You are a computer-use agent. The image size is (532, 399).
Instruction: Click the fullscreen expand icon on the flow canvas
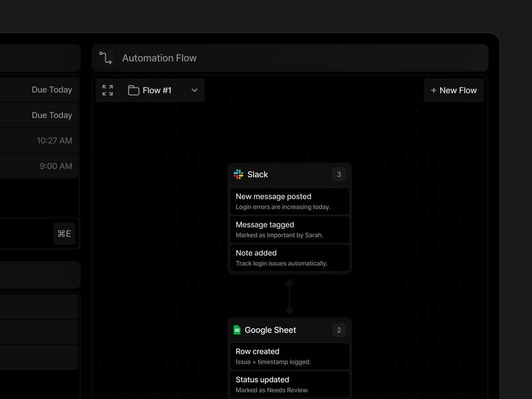tap(107, 90)
